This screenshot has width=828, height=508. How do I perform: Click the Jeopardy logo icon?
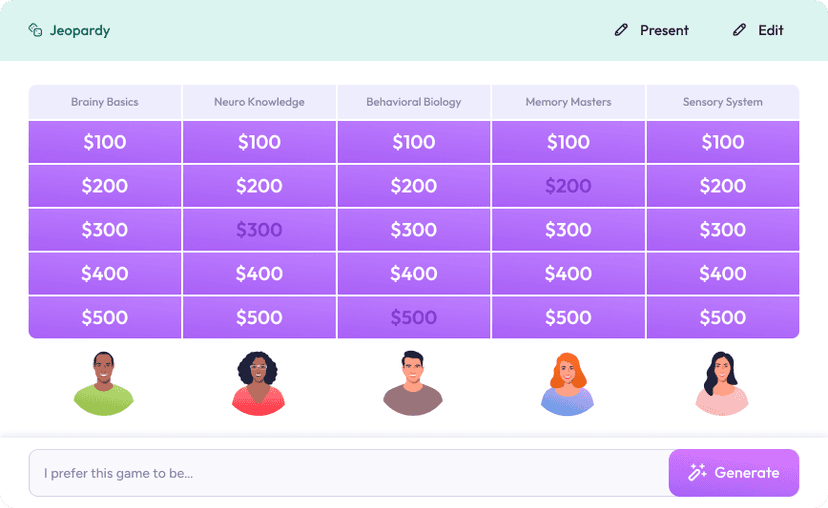[x=35, y=30]
